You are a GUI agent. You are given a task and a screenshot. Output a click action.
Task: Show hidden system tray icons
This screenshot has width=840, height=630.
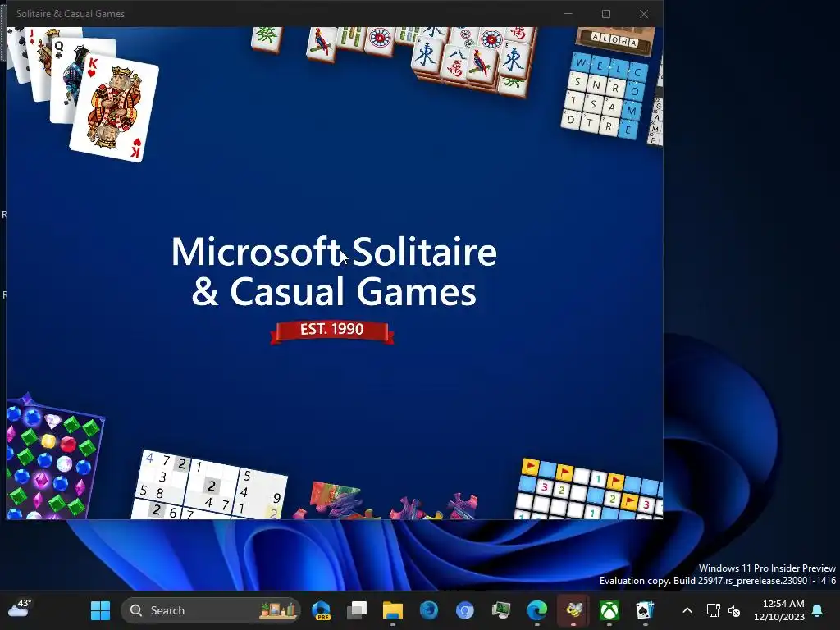[687, 610]
